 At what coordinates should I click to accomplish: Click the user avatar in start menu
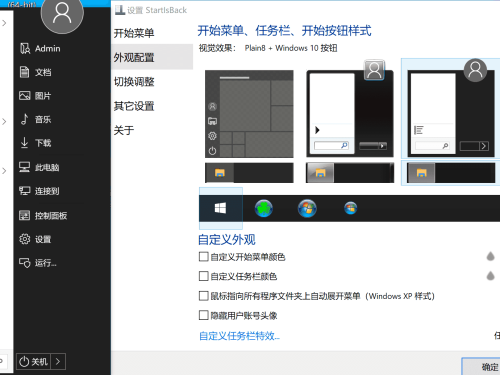point(62,13)
